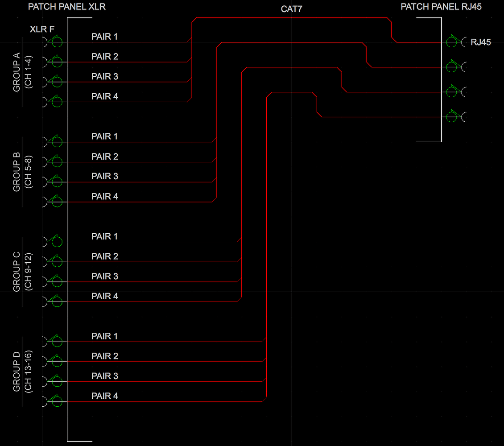Click the (CH 5-8) channel label
The height and width of the screenshot is (446, 504).
point(28,172)
